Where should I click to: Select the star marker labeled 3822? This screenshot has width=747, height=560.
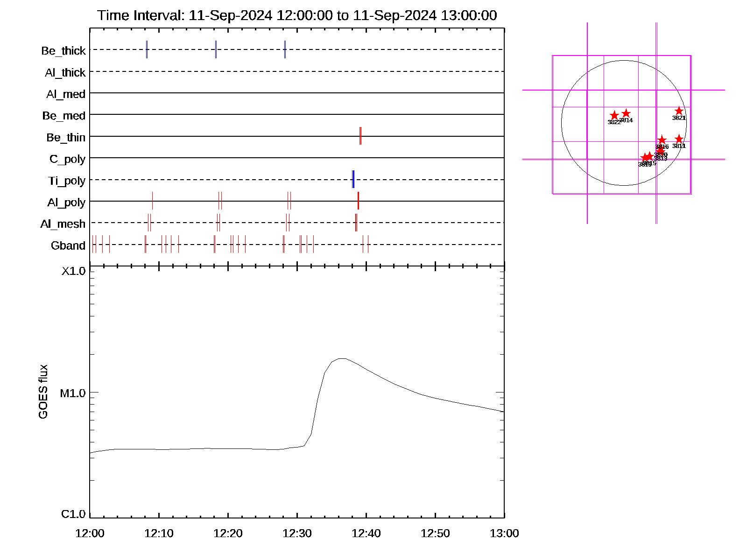pyautogui.click(x=614, y=115)
